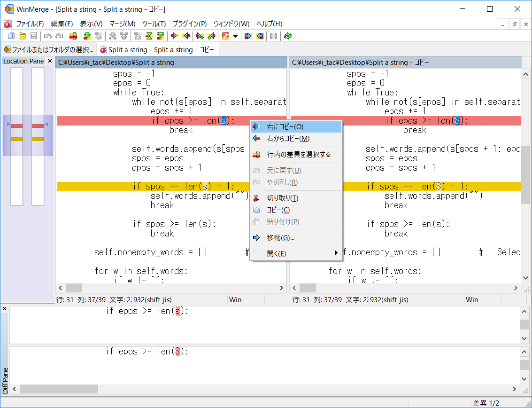Choose 切り取り(T) in context menu
The width and height of the screenshot is (532, 408).
[x=296, y=198]
